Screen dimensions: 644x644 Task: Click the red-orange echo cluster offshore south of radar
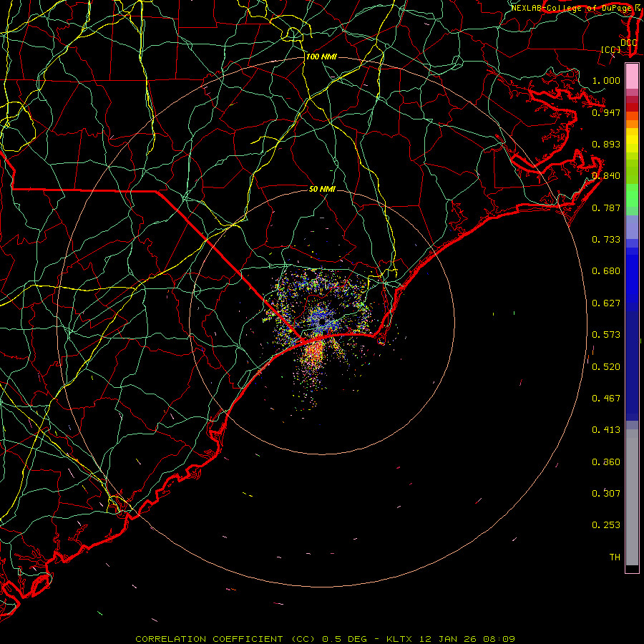point(314,351)
